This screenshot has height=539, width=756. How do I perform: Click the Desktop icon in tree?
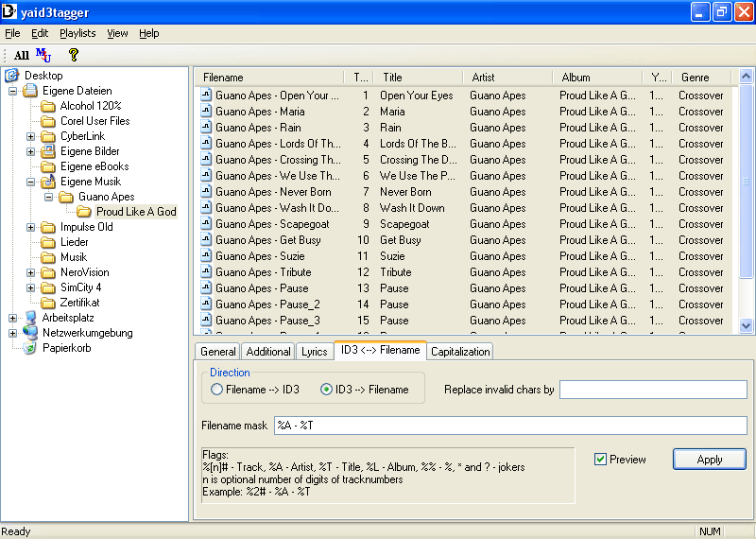pyautogui.click(x=12, y=76)
